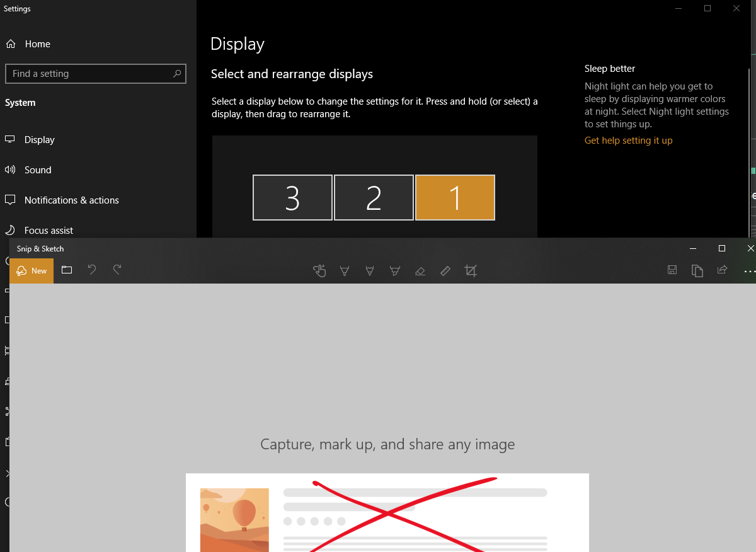Click the Notifications speech bubble icon
Viewport: 756px width, 552px height.
click(x=10, y=200)
